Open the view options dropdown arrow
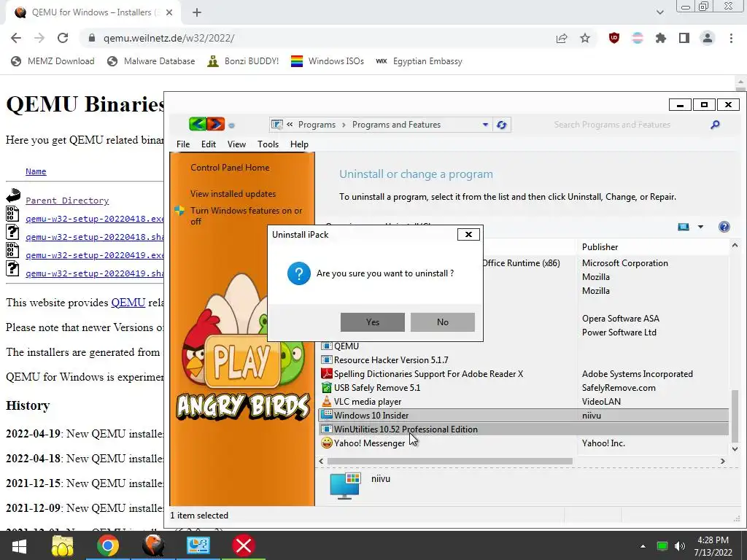747x560 pixels. (x=701, y=227)
